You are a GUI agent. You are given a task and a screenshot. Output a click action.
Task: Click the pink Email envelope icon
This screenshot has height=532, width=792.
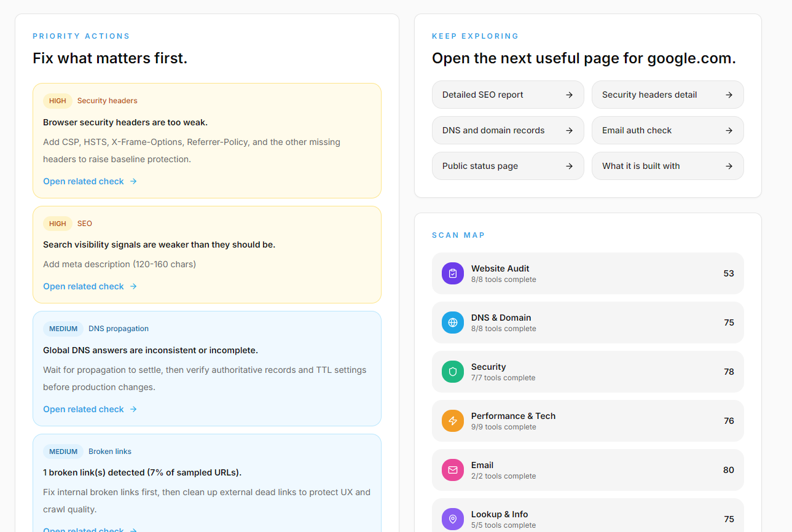coord(453,470)
